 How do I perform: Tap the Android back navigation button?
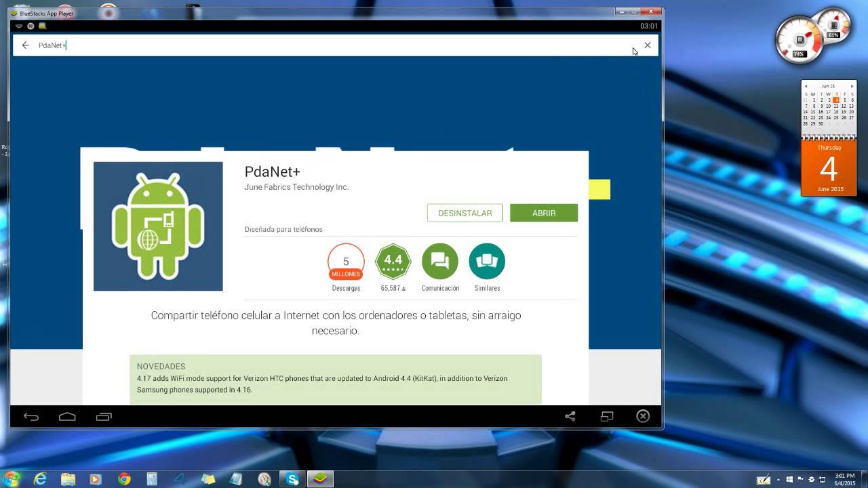31,417
